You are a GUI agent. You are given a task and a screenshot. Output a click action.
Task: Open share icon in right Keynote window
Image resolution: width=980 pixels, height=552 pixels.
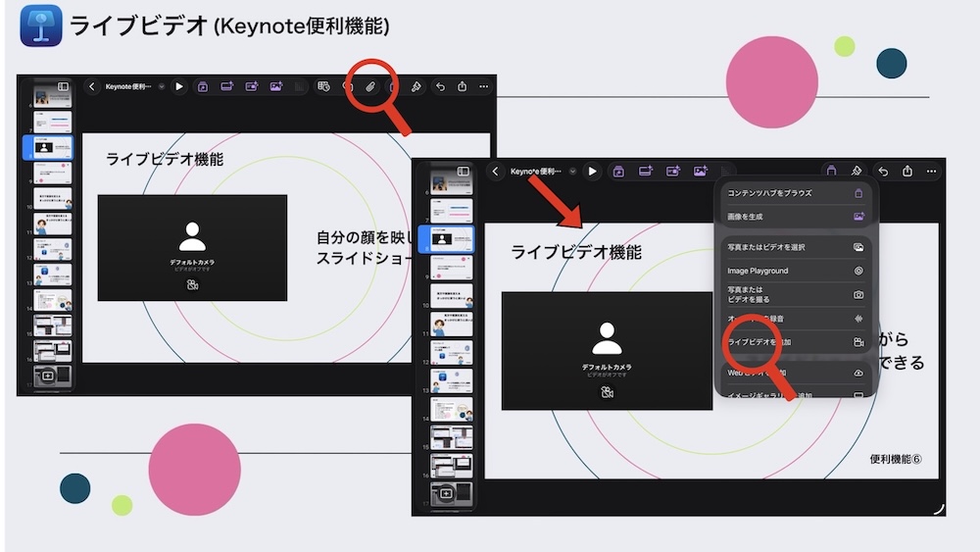[907, 170]
